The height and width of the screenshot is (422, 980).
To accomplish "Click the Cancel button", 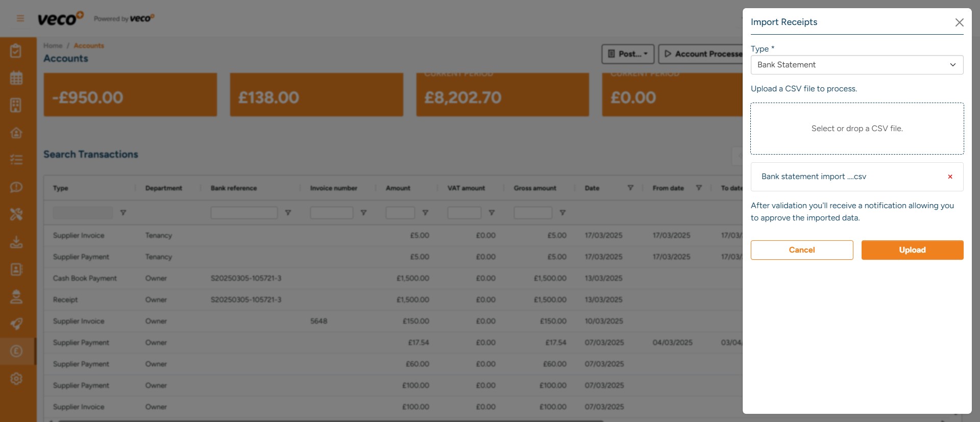I will (x=801, y=250).
